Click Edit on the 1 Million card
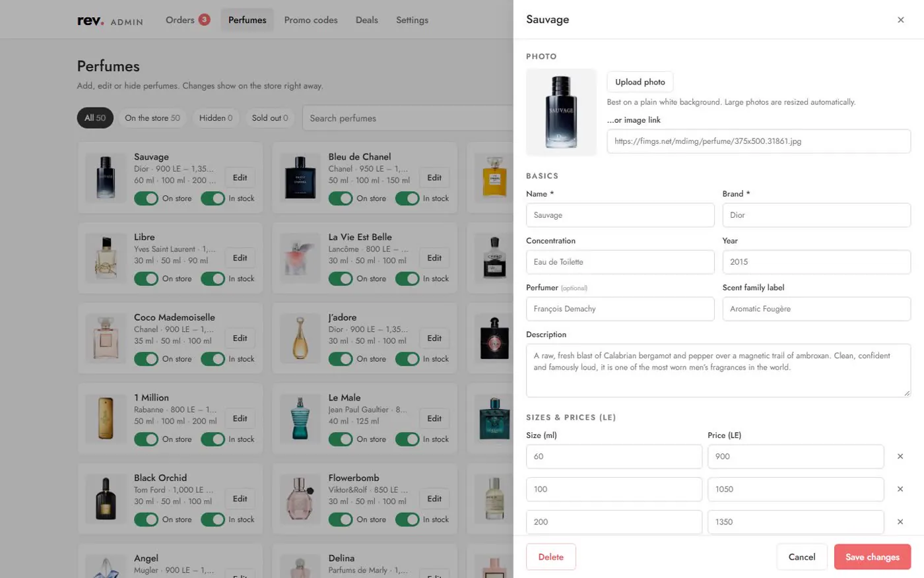The height and width of the screenshot is (578, 924). point(240,418)
